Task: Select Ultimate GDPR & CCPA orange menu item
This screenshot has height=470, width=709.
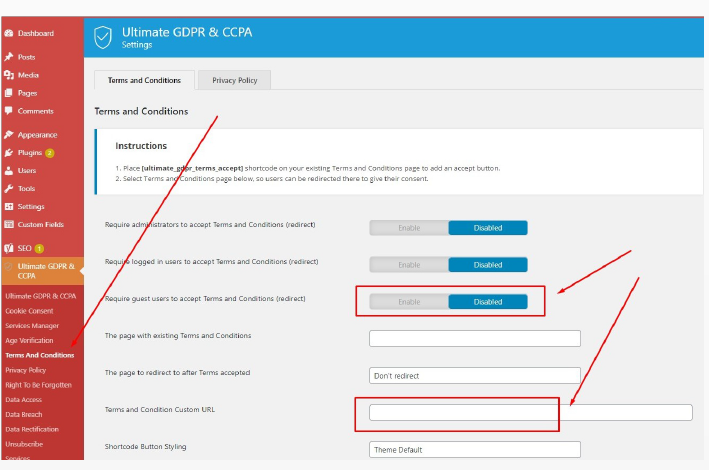Action: click(x=43, y=271)
